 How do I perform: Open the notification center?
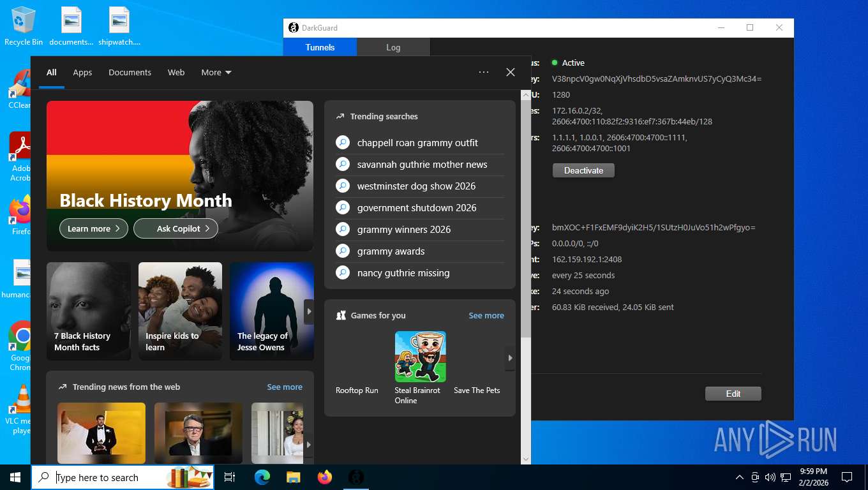tap(847, 477)
